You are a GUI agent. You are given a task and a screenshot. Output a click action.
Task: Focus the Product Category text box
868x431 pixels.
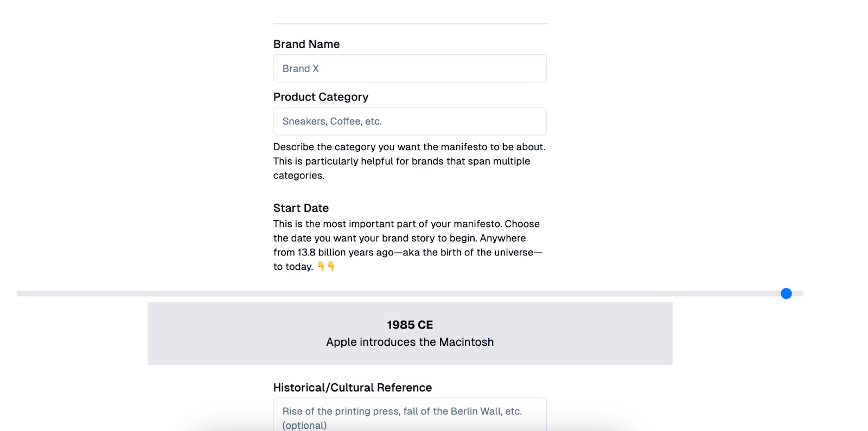(x=410, y=121)
